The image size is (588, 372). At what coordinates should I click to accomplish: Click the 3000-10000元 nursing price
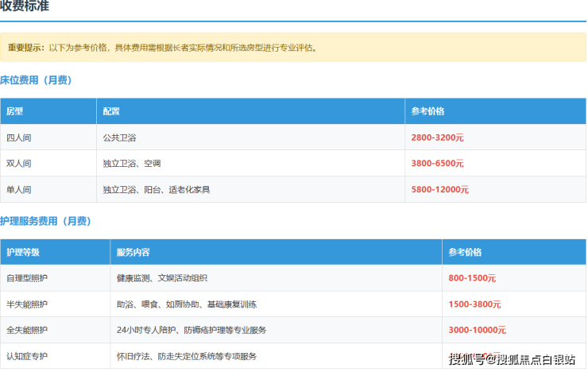click(x=477, y=330)
